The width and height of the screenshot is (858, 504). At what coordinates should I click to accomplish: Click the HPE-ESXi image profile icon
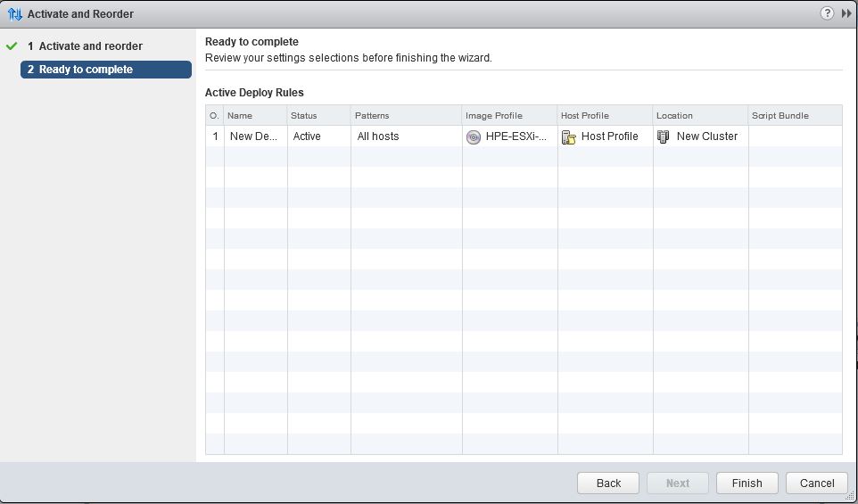[x=474, y=136]
